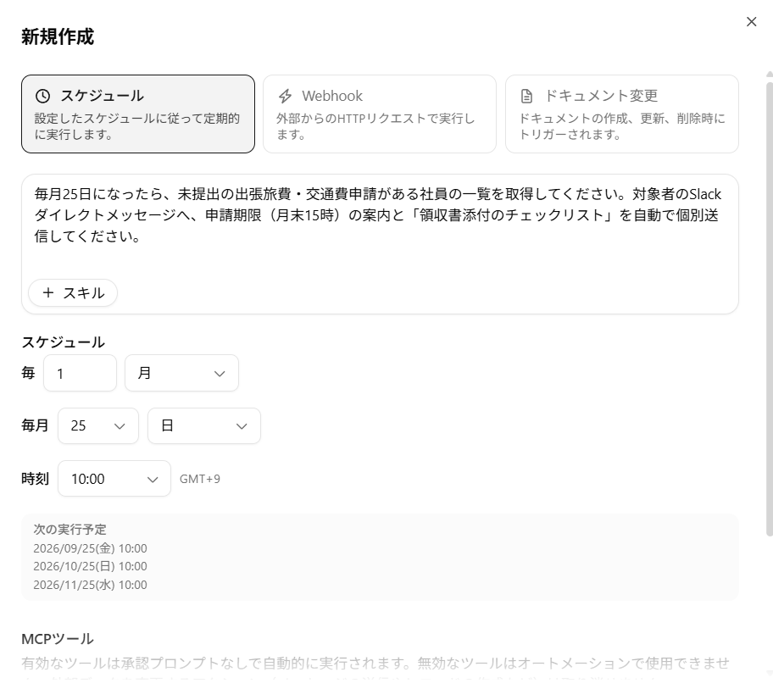773x700 pixels.
Task: Click next run 2026/11/25(水) 10:00
Action: click(x=90, y=585)
